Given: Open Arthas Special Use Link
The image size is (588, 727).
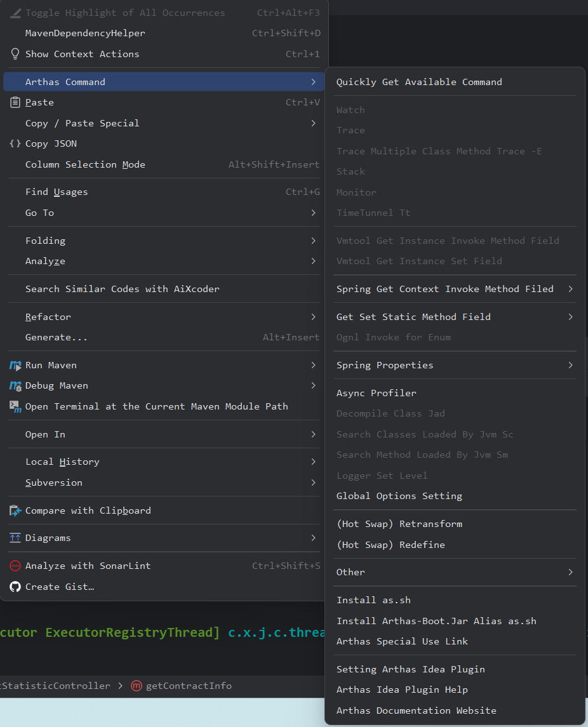Looking at the screenshot, I should click(455, 641).
